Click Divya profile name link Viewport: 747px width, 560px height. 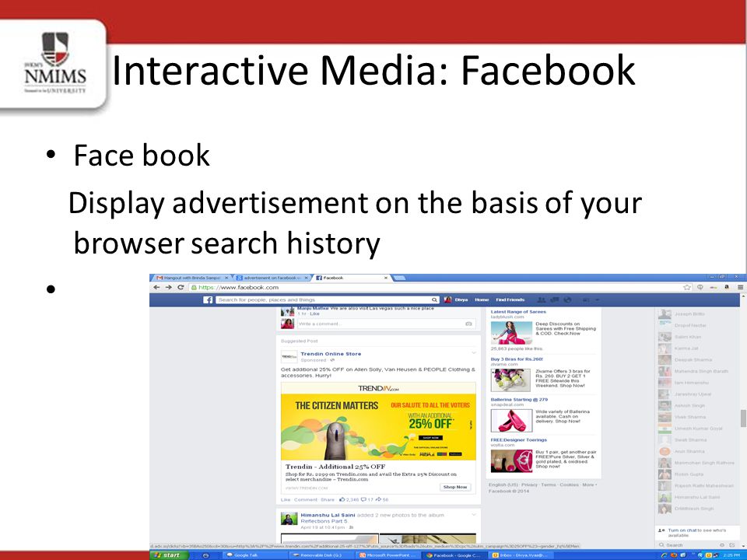click(x=461, y=300)
